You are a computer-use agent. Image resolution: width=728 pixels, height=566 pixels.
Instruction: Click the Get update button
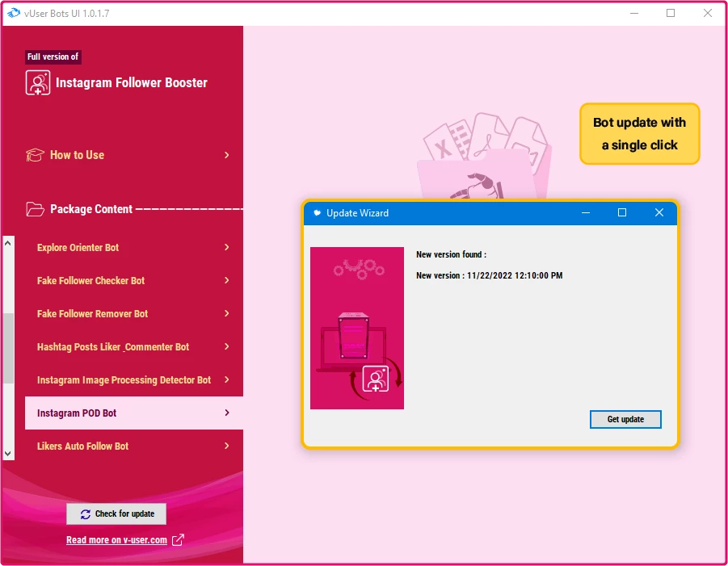click(625, 419)
